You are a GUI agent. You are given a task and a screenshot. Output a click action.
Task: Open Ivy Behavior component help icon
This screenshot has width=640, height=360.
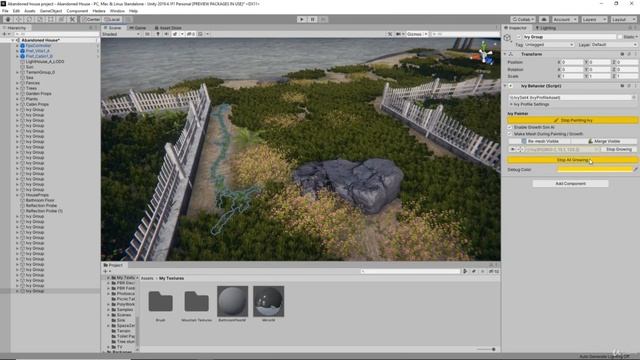[622, 86]
